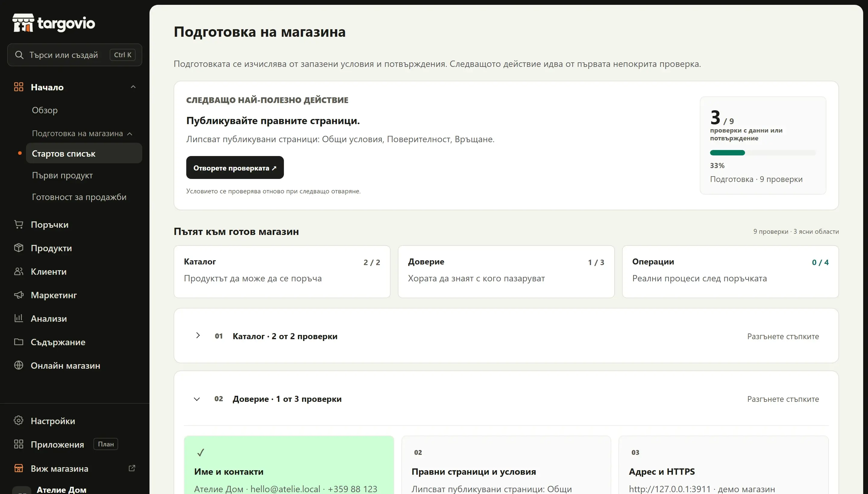The image size is (868, 494).
Task: Click the Клиенти people icon
Action: pyautogui.click(x=19, y=271)
